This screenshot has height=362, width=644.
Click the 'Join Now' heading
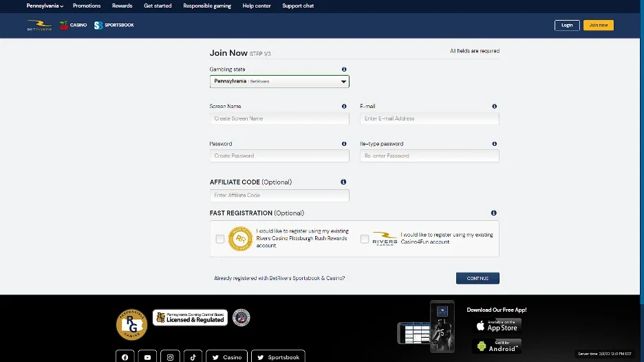pos(228,53)
